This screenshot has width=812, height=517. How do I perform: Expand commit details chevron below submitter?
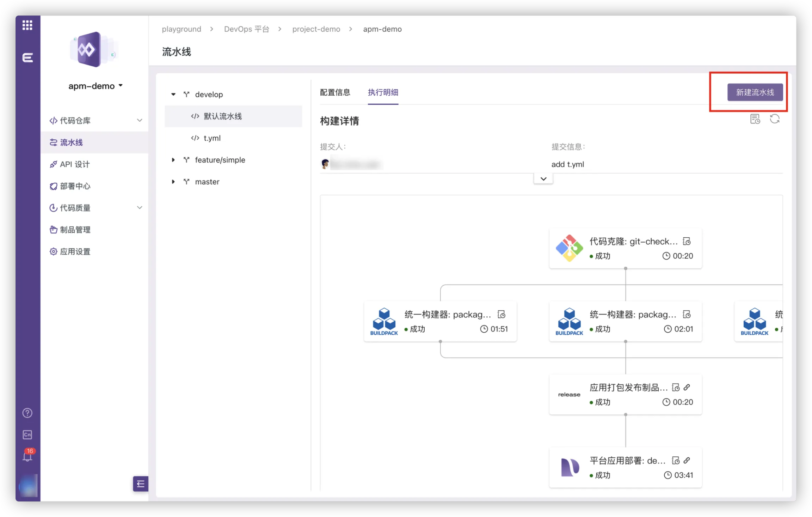[x=543, y=179]
